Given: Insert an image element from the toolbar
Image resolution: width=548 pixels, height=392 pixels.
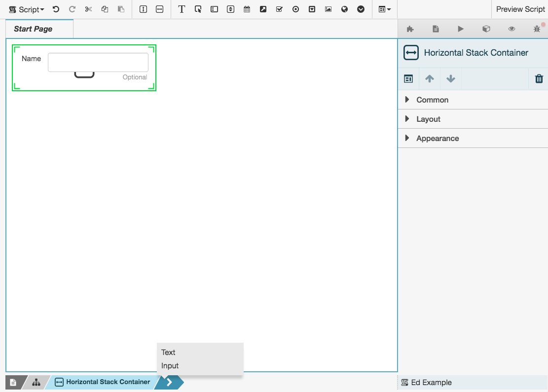Looking at the screenshot, I should pyautogui.click(x=328, y=9).
